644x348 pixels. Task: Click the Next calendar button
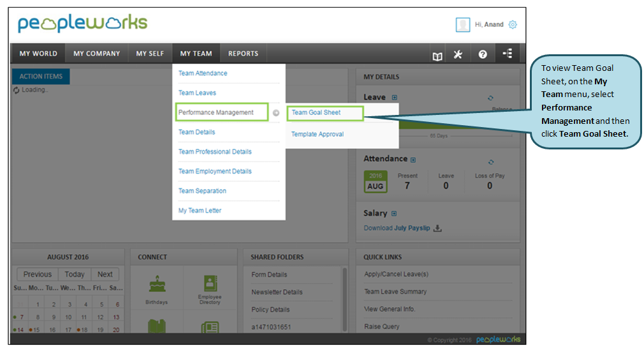[x=105, y=275]
